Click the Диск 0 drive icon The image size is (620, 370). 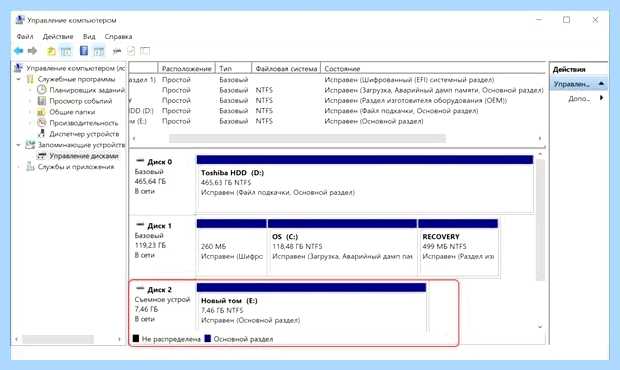140,161
